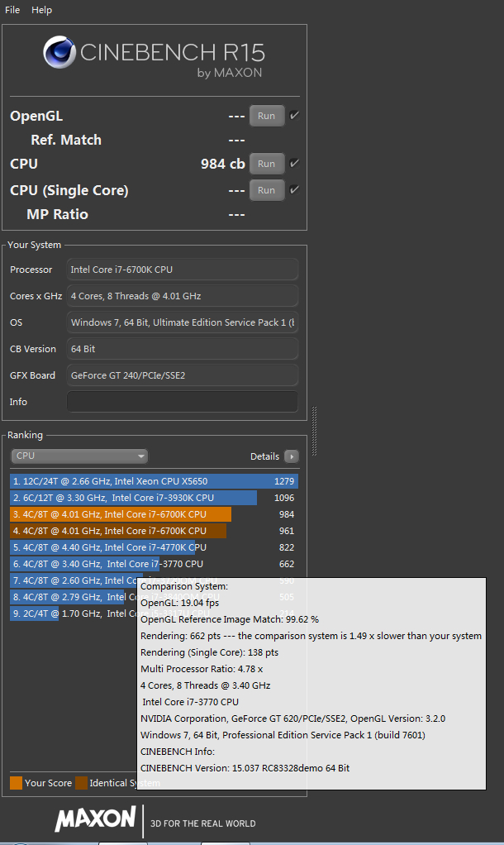The width and height of the screenshot is (504, 845).
Task: Click the Identical System color swatch
Action: pyautogui.click(x=81, y=783)
